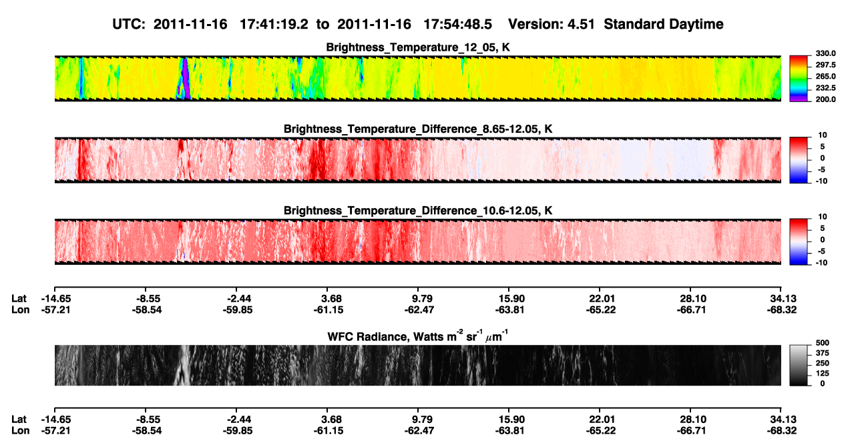
Task: Click latitude '15.90' under the 10.6-12.05 panel
Action: (511, 298)
